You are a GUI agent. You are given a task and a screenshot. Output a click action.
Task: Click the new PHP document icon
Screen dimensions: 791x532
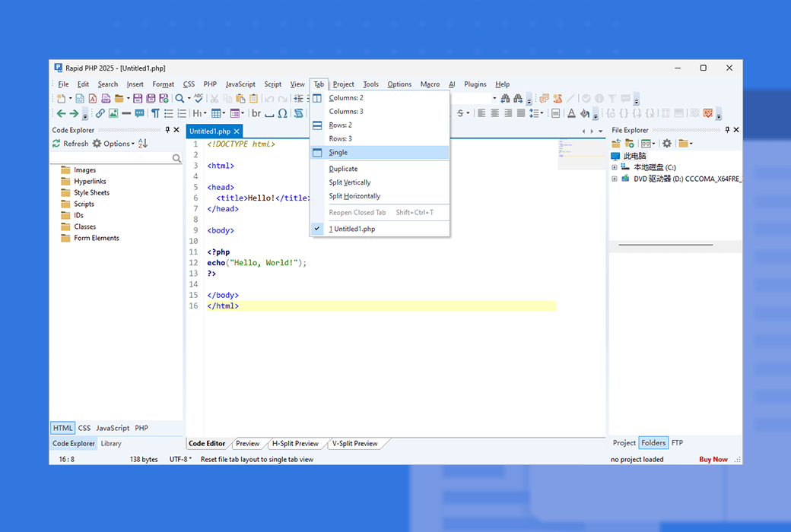pos(106,98)
